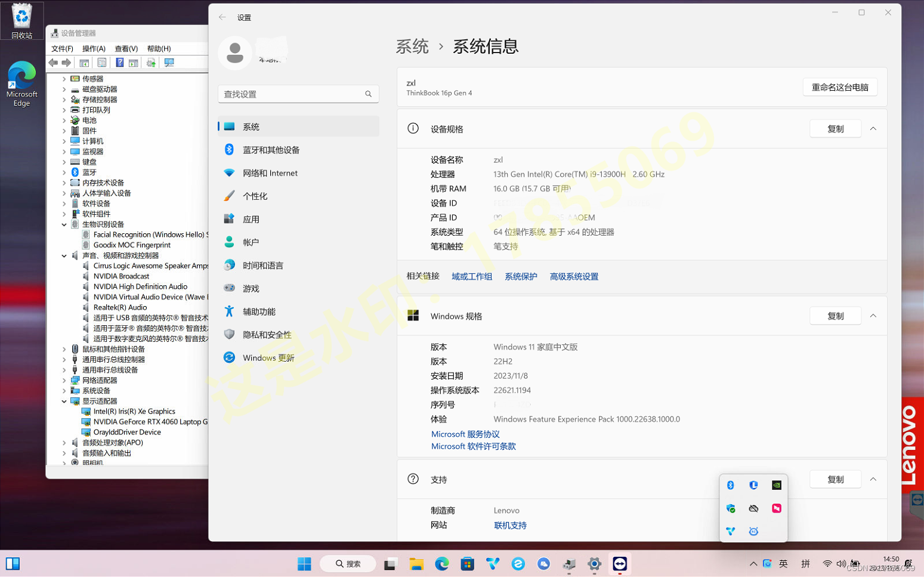Open Recycle Bin on desktop
The width and height of the screenshot is (924, 577).
tap(21, 20)
